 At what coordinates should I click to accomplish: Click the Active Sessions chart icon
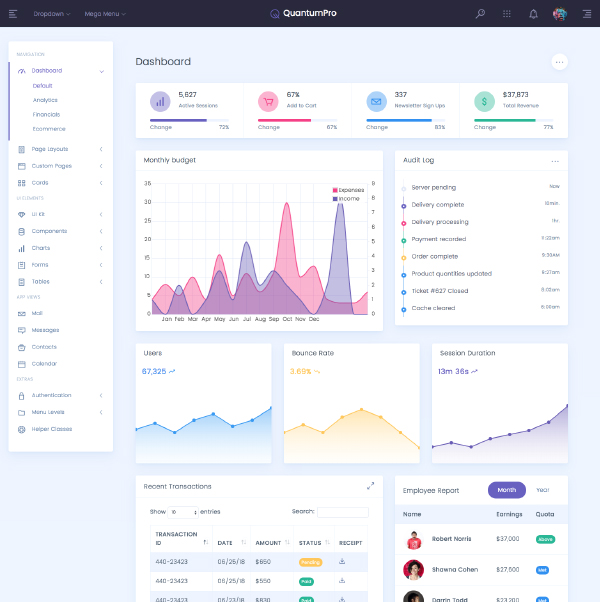160,101
